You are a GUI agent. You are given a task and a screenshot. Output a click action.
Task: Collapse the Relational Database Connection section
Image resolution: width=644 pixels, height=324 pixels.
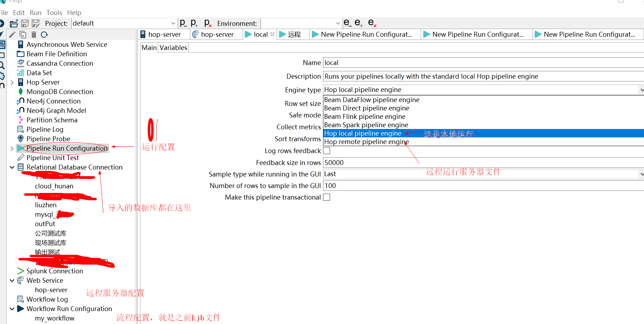click(x=12, y=167)
